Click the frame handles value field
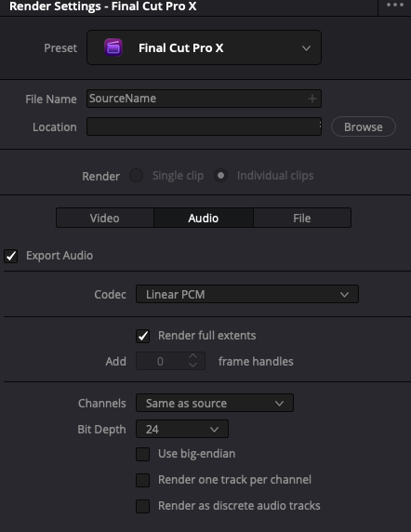Viewport: 411px width, 532px height. tap(170, 361)
